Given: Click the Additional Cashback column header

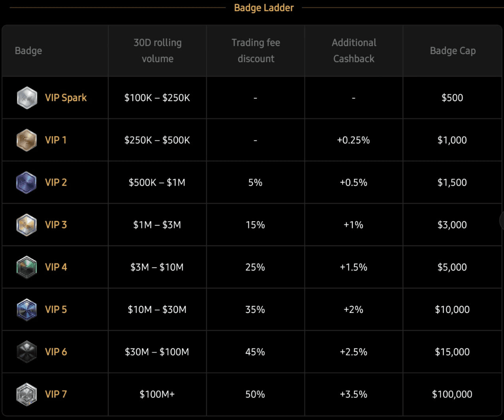Looking at the screenshot, I should (354, 51).
